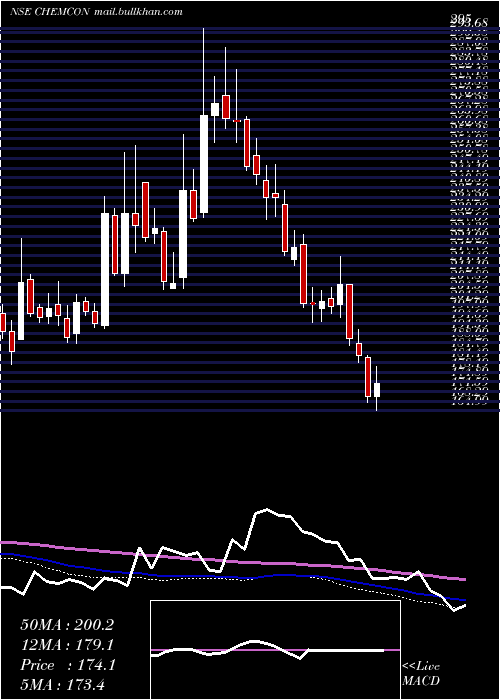Click inside the MACD inset chart box
This screenshot has height=700, width=500.
tap(275, 650)
